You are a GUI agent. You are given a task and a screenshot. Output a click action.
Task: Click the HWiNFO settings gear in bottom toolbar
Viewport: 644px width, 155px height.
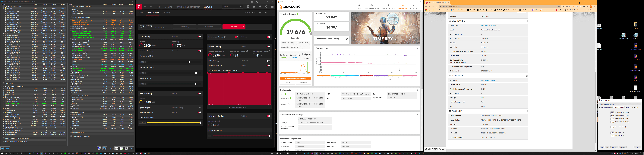[x=127, y=148]
